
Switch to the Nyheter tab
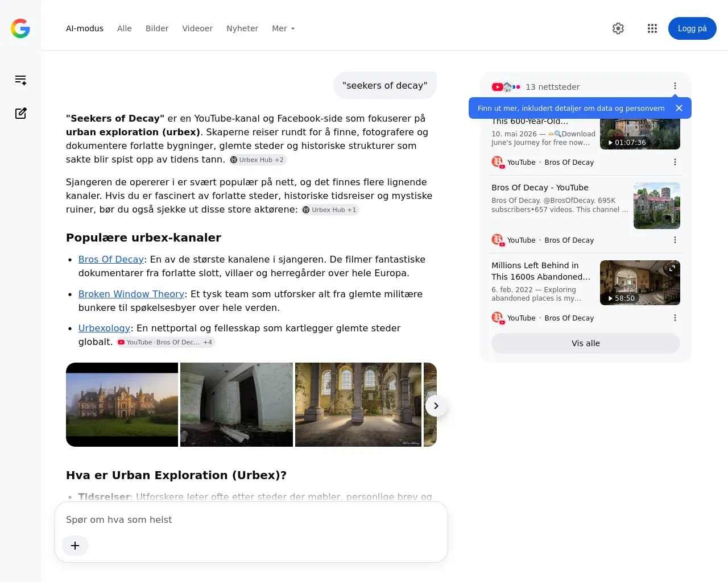(x=242, y=28)
